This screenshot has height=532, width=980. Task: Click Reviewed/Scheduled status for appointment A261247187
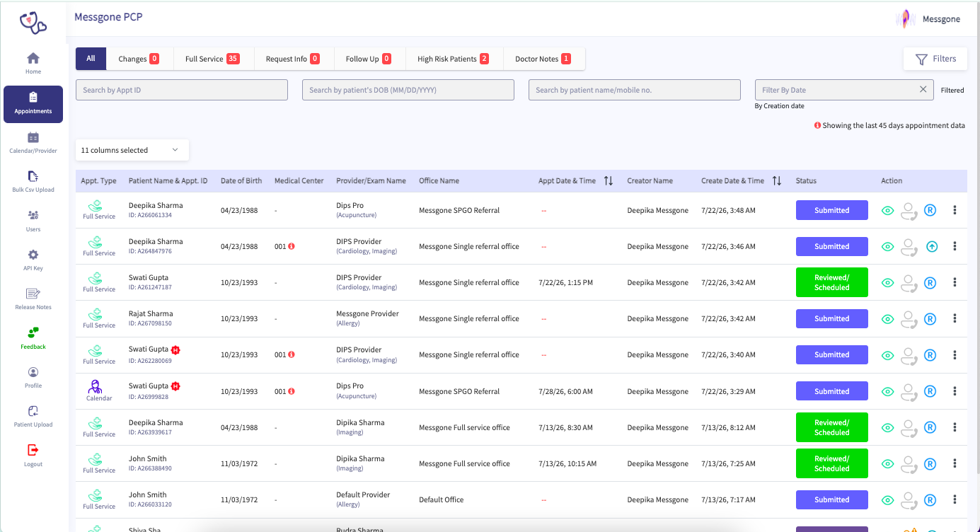click(831, 282)
